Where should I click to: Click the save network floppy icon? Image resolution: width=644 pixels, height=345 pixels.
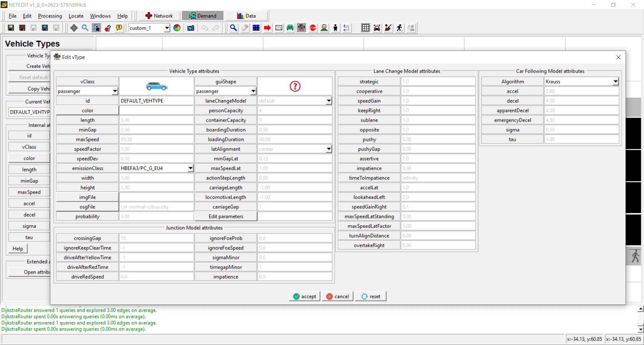coord(11,28)
